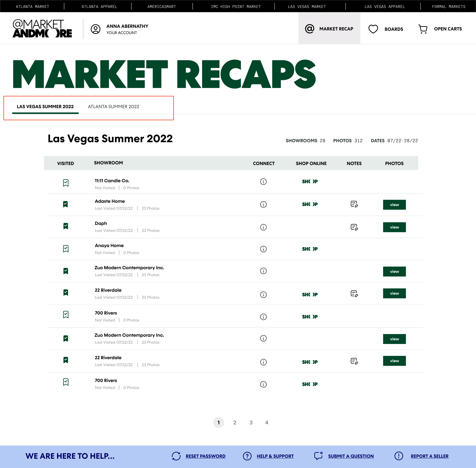Image resolution: width=476 pixels, height=468 pixels.
Task: Edit notes for Adaste Home
Action: pyautogui.click(x=354, y=204)
